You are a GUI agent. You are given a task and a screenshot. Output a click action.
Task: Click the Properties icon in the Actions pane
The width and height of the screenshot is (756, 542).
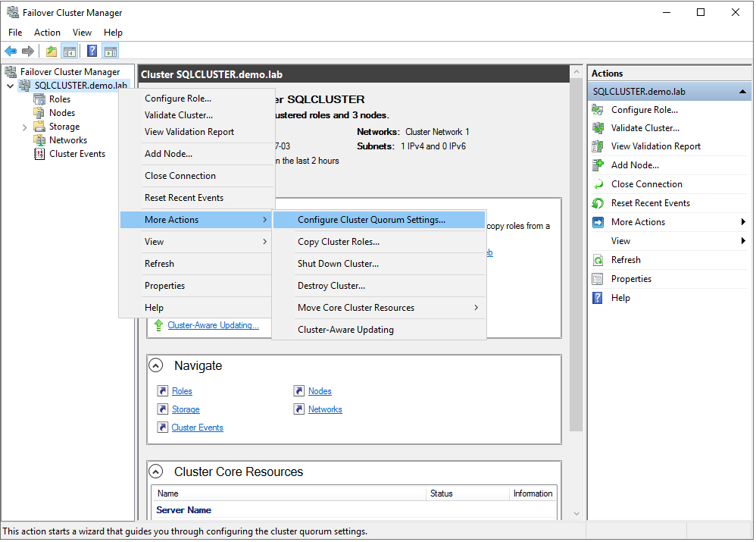click(x=598, y=278)
